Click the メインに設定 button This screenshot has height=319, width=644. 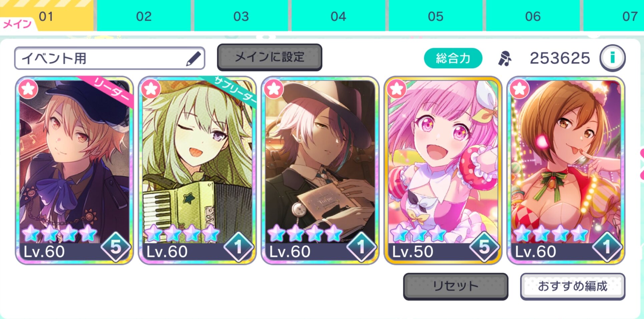270,57
